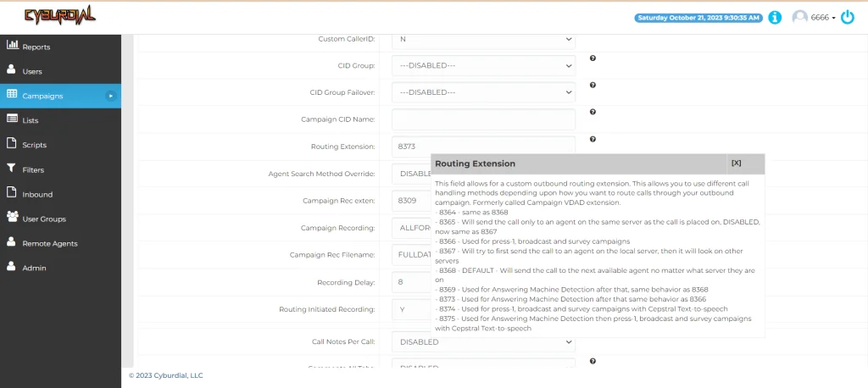
Task: Click Recording Delay field
Action: pos(411,282)
